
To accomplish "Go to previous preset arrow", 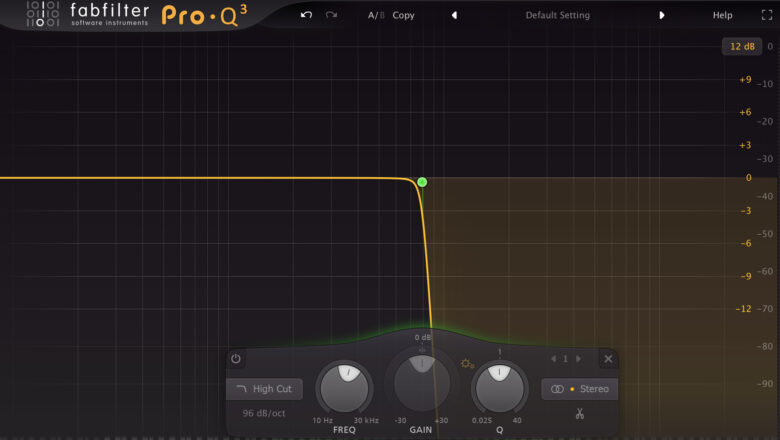I will pos(454,15).
